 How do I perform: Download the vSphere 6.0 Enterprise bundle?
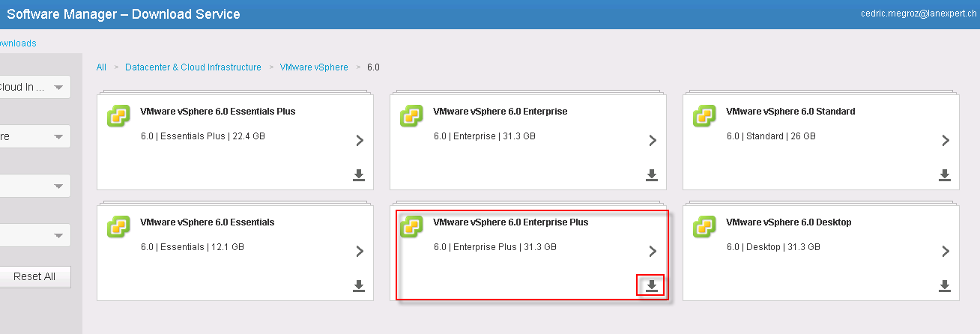coord(652,174)
